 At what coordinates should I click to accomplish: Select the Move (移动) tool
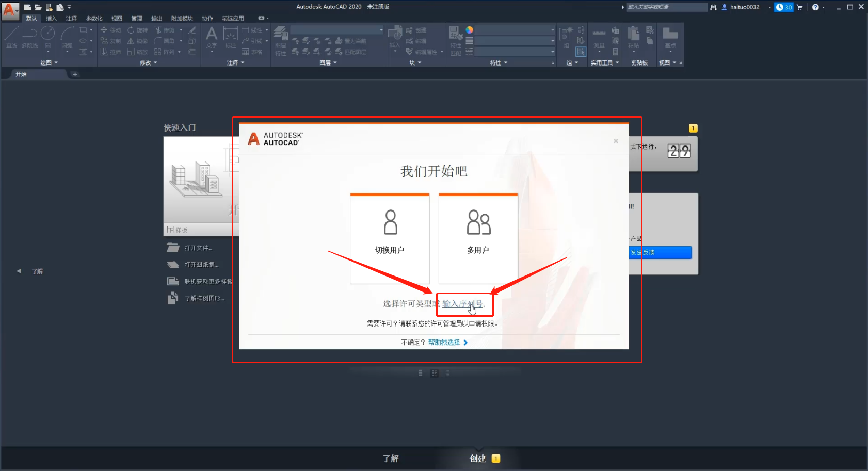coord(110,30)
